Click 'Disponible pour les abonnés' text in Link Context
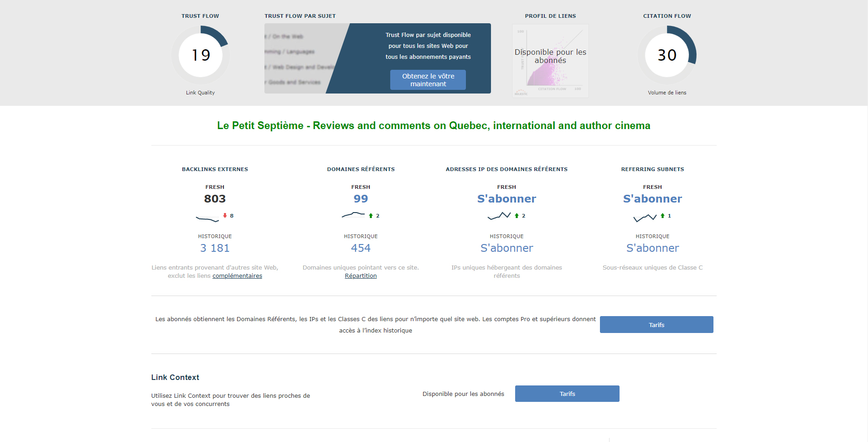 (x=463, y=394)
